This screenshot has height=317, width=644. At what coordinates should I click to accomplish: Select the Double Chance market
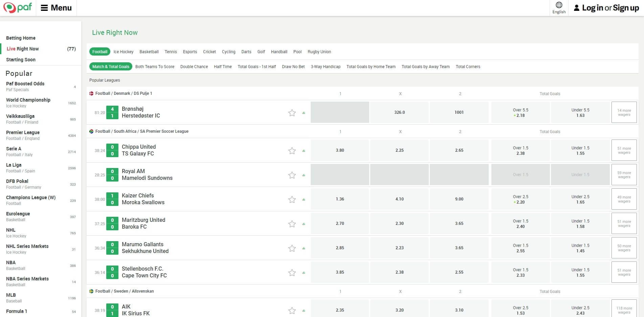[x=194, y=67]
